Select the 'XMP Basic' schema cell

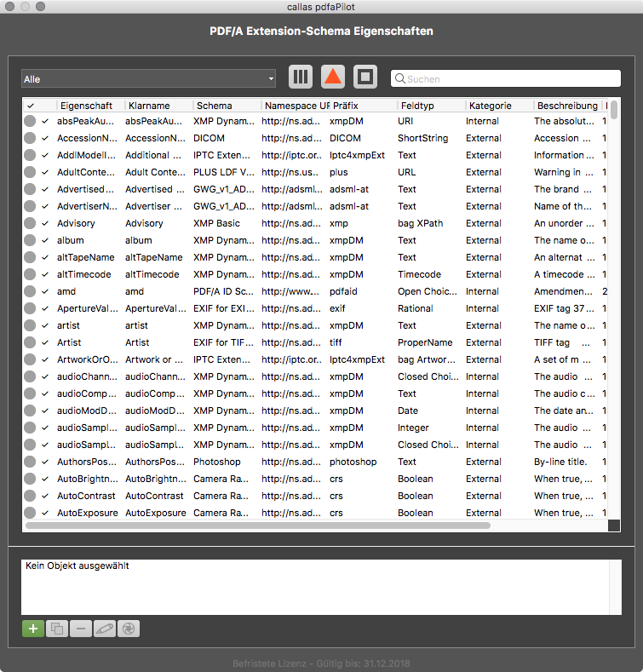pos(216,223)
